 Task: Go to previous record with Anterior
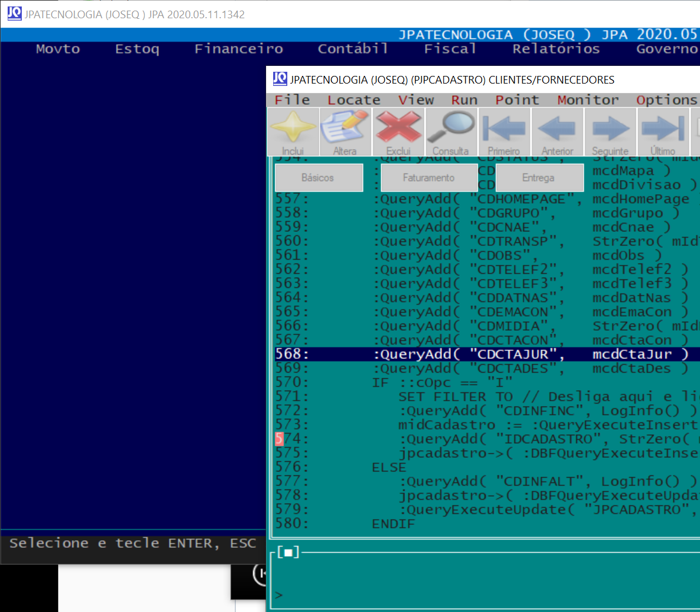point(557,132)
